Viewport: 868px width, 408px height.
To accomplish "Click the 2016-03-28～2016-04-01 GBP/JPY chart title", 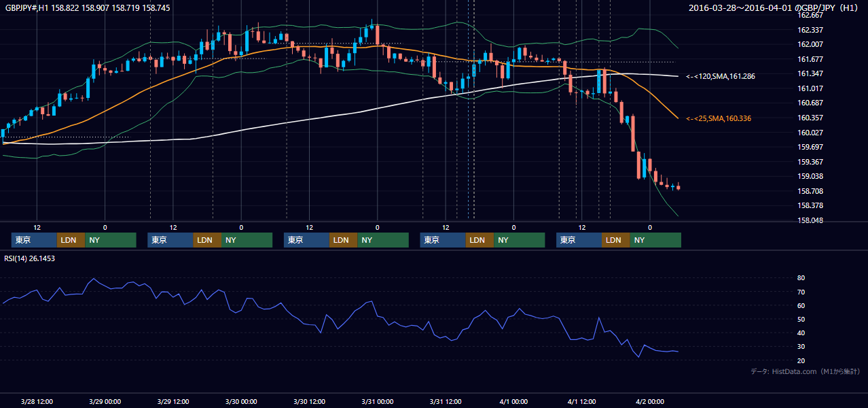I will tap(774, 8).
